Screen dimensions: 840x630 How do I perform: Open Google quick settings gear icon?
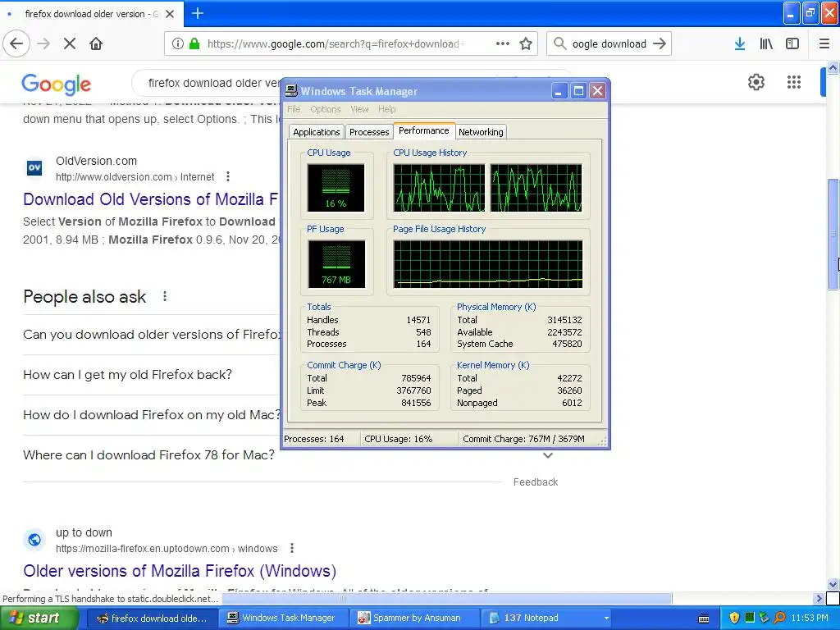[756, 82]
